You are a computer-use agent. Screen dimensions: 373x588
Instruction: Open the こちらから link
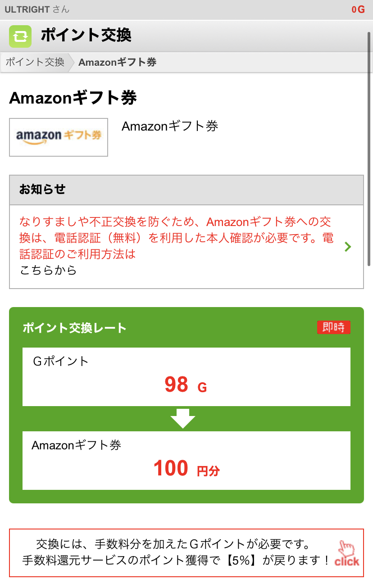point(48,270)
